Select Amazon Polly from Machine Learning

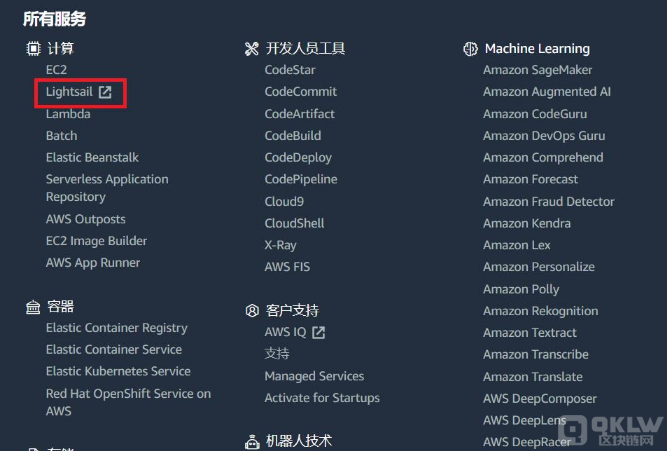click(521, 289)
